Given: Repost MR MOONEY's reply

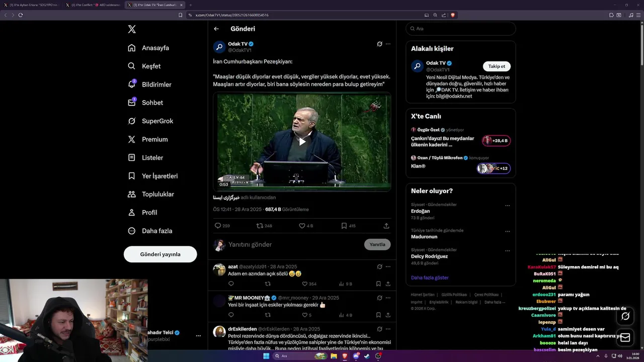Looking at the screenshot, I should [x=268, y=315].
